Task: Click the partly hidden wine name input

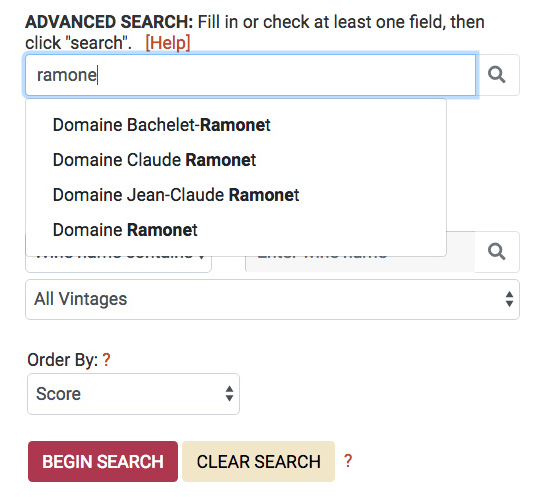Action: (360, 264)
